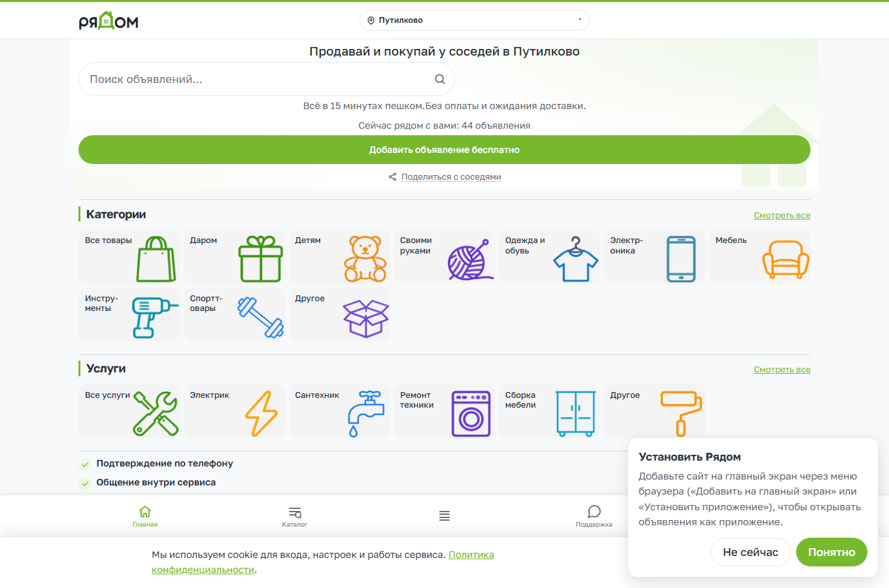The width and height of the screenshot is (889, 588).
Task: Click the search magnifier icon
Action: [x=440, y=79]
